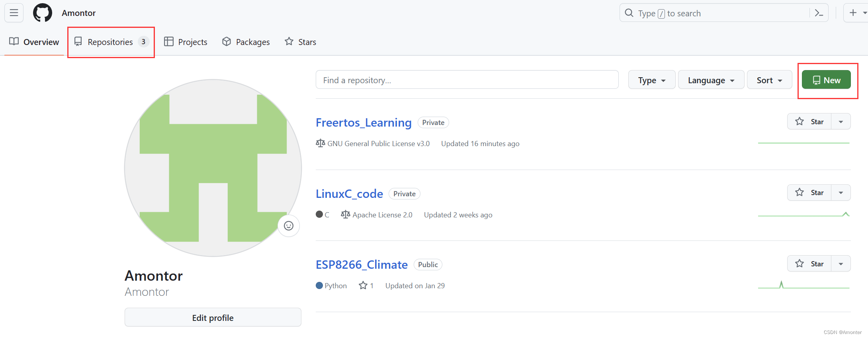
Task: Click the Private badge on Freertos_Learning
Action: pyautogui.click(x=433, y=123)
